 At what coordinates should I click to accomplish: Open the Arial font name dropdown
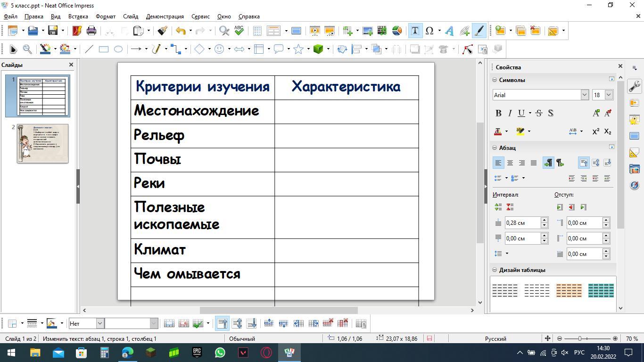coord(585,95)
